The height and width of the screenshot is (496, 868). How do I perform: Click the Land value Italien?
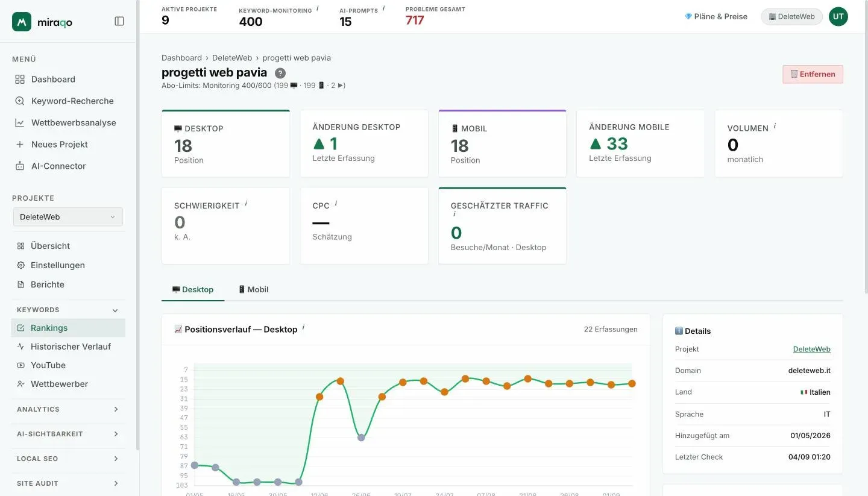(816, 392)
